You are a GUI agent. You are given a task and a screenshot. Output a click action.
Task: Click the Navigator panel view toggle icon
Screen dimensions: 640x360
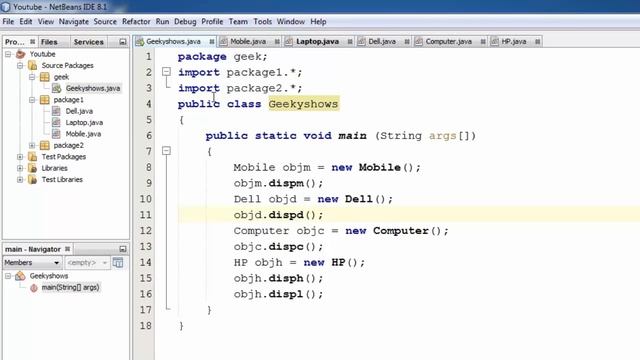click(x=118, y=262)
